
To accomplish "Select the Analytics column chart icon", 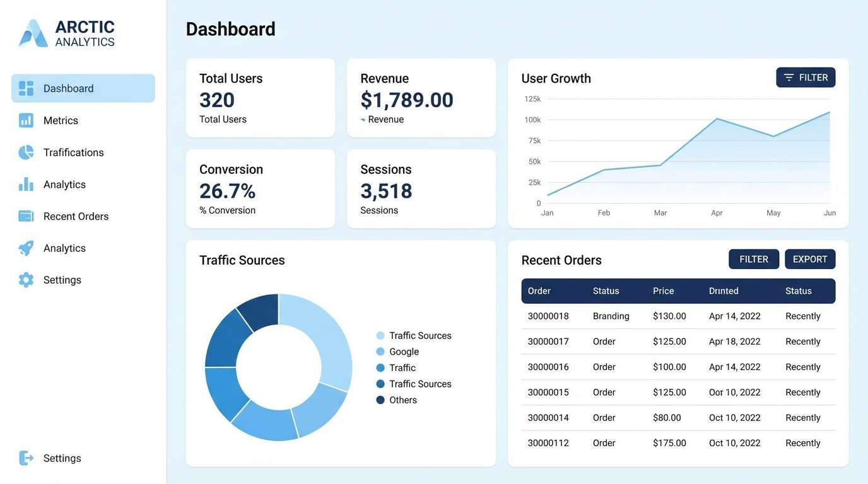I will point(25,184).
